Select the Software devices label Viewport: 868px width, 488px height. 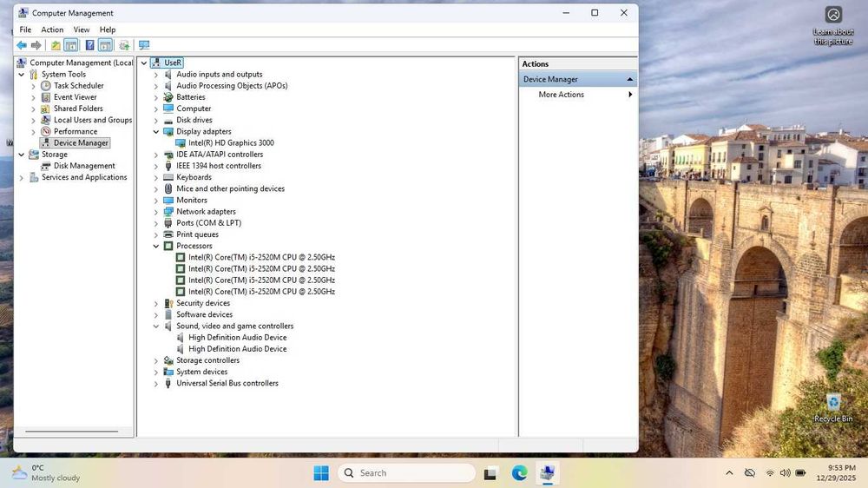pyautogui.click(x=204, y=314)
